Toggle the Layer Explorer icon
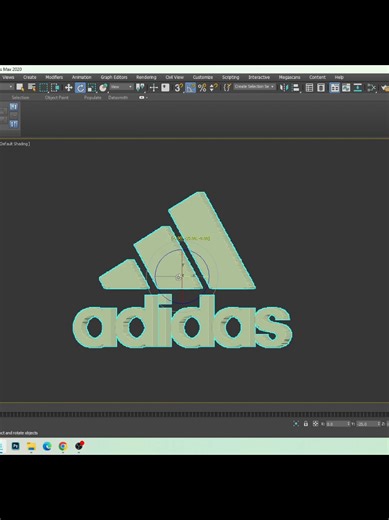The width and height of the screenshot is (389, 520). coord(321,88)
